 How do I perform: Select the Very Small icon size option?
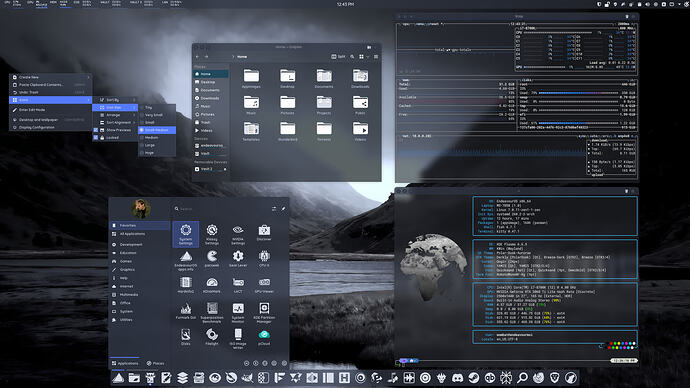click(157, 115)
